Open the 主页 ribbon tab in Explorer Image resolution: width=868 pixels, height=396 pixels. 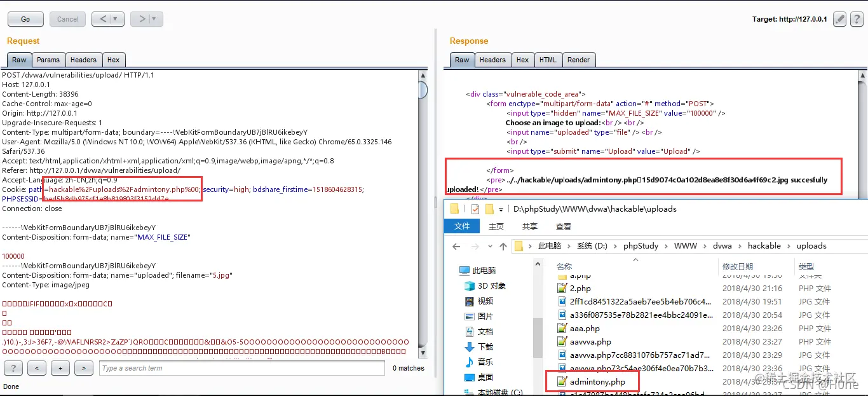coord(496,226)
